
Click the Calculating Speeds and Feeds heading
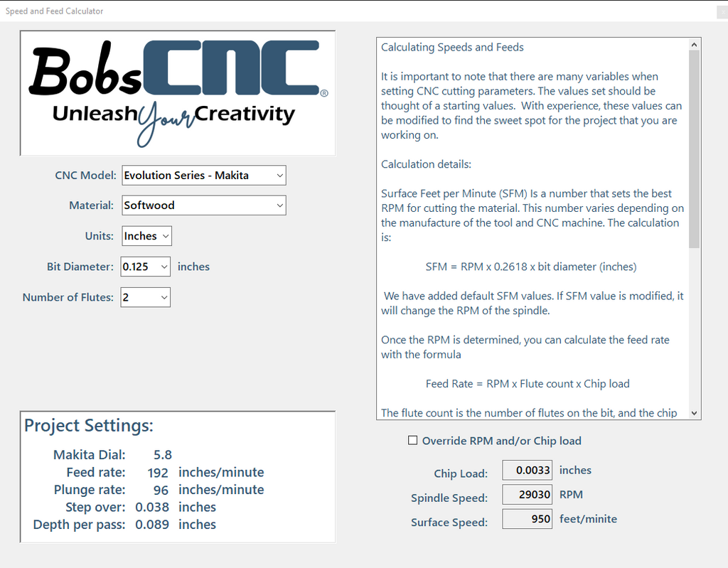pyautogui.click(x=452, y=48)
